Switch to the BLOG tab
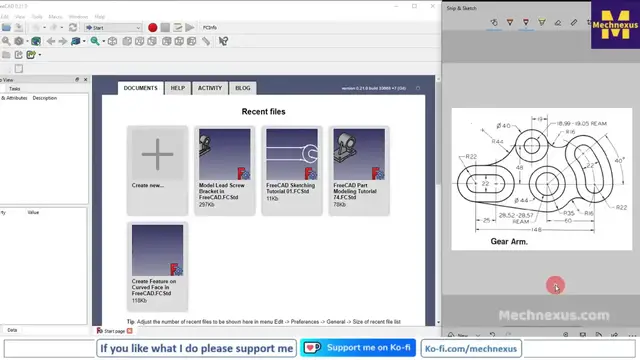 tap(242, 88)
